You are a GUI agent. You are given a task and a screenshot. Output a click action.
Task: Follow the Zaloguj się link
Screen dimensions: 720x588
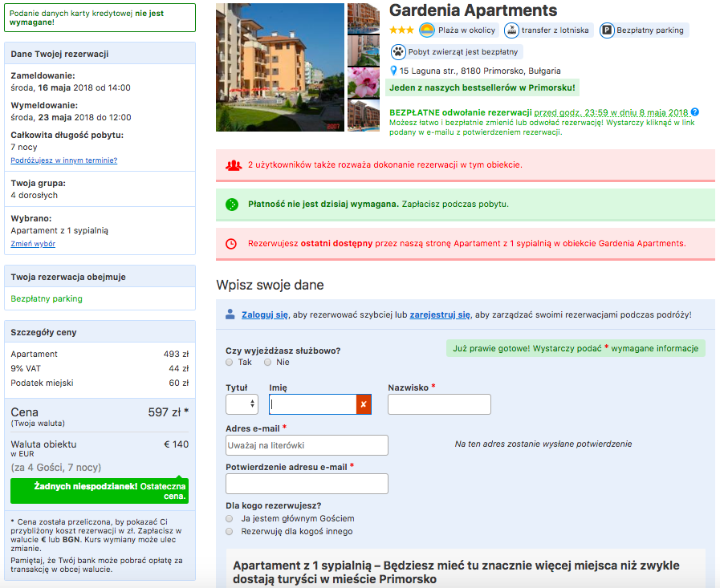pyautogui.click(x=265, y=315)
